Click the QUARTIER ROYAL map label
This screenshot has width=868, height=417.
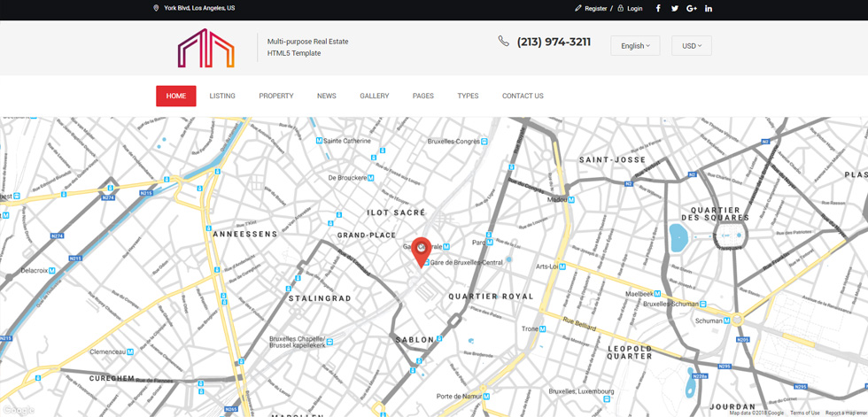pyautogui.click(x=491, y=297)
